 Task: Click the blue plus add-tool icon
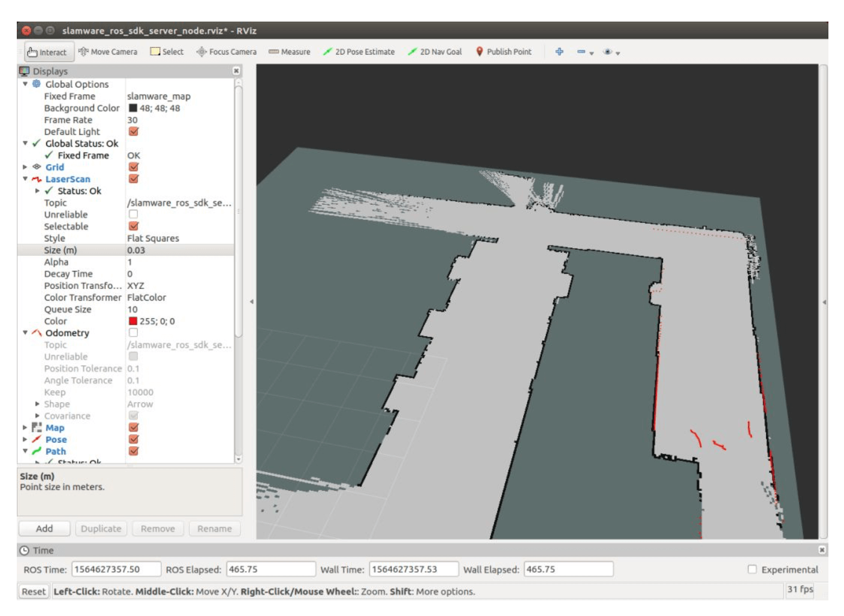coord(559,52)
